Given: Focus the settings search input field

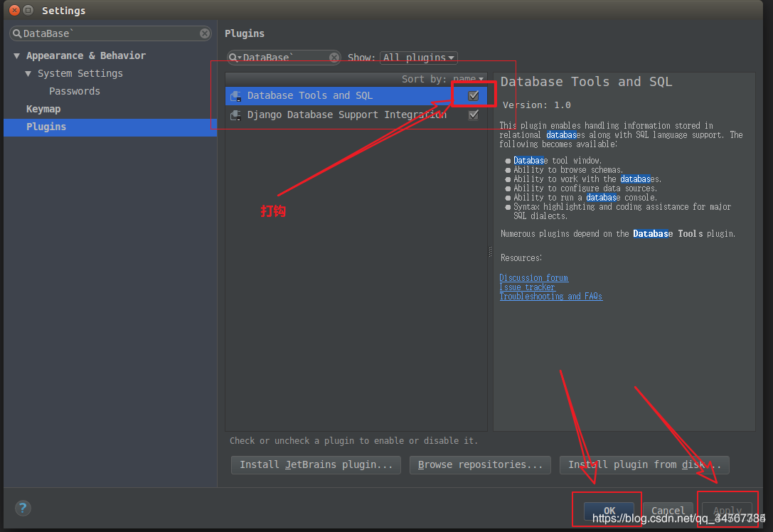Looking at the screenshot, I should click(110, 33).
